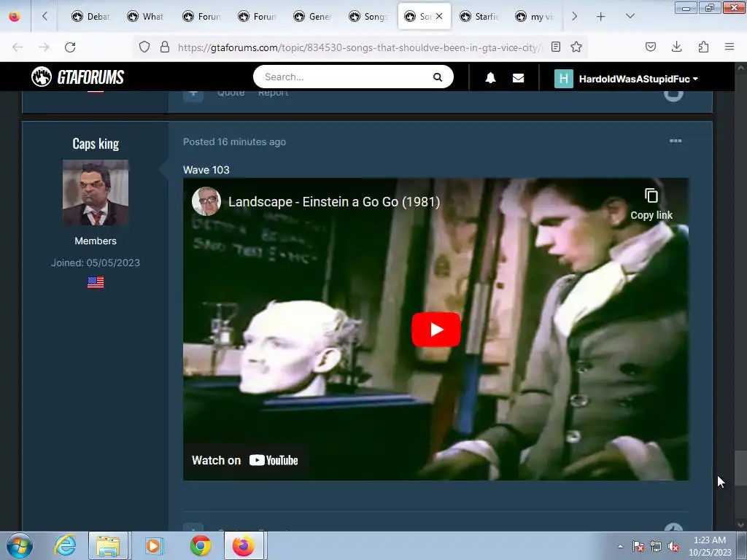Open the 'H' user avatar
Viewport: 747px width, 560px height.
click(x=564, y=79)
